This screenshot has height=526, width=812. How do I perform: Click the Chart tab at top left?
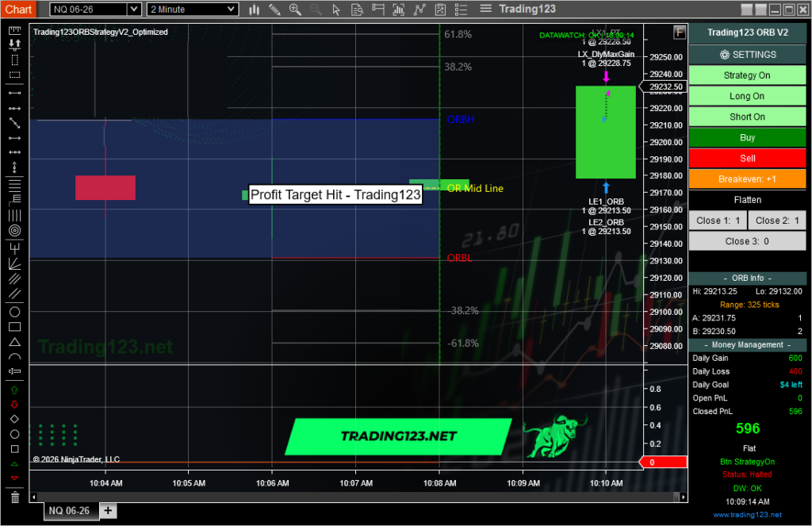point(18,10)
